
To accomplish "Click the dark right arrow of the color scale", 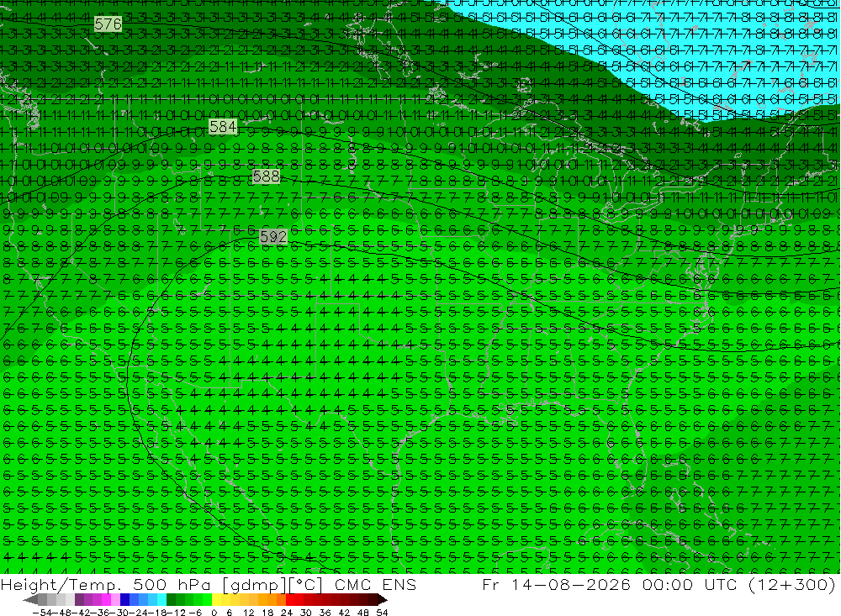I will pyautogui.click(x=383, y=600).
